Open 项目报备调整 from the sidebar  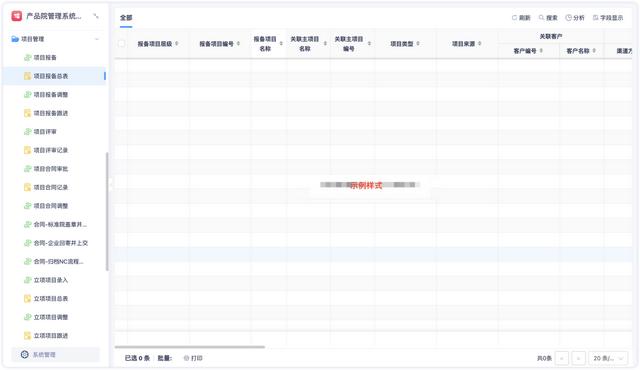[51, 95]
